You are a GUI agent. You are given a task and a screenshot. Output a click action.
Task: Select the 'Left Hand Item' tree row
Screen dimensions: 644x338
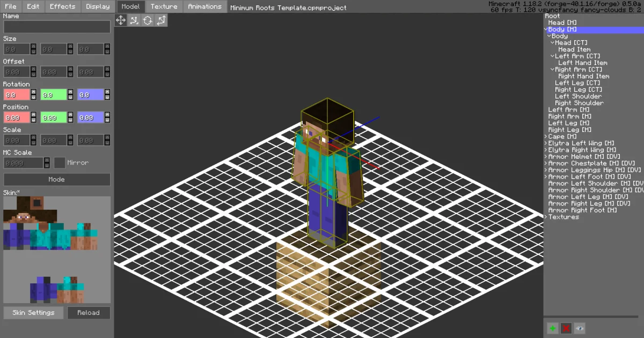click(x=583, y=63)
